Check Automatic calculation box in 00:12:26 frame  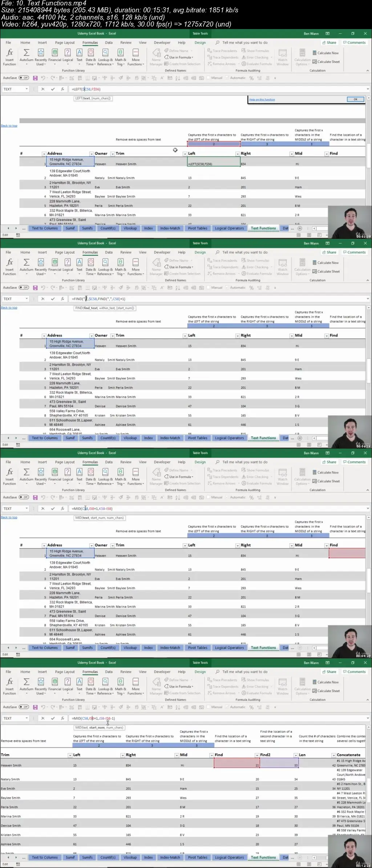pyautogui.click(x=227, y=707)
